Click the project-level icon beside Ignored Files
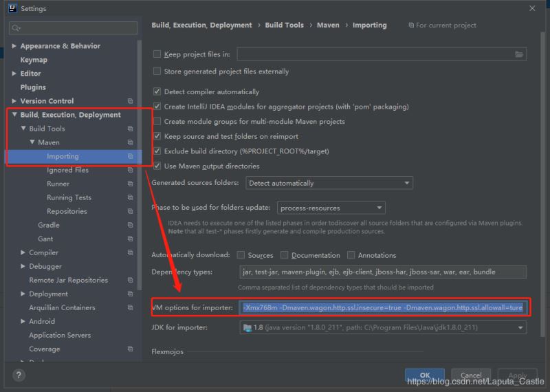550x392 pixels. 130,170
